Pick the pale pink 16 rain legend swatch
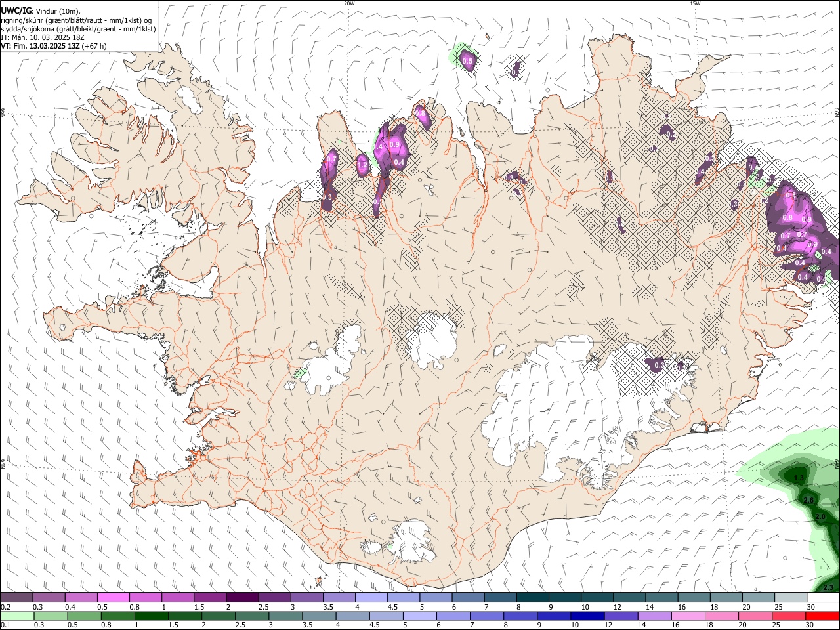The height and width of the screenshot is (630, 840). [x=688, y=616]
